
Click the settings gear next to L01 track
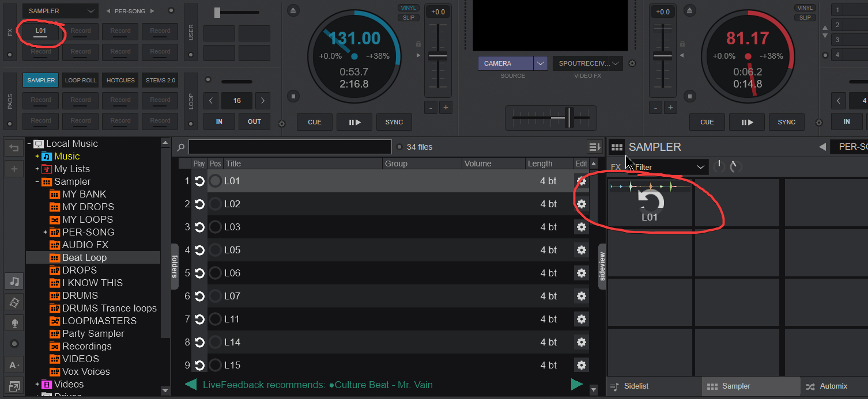(581, 181)
